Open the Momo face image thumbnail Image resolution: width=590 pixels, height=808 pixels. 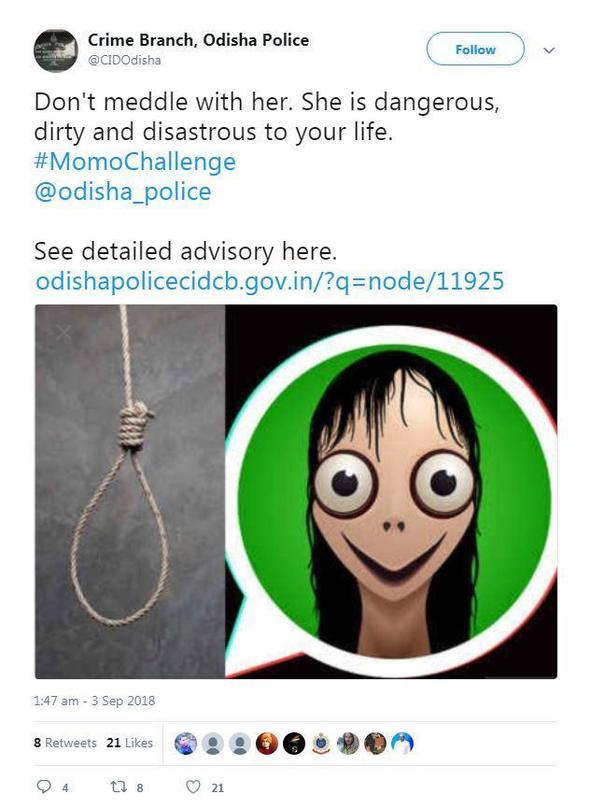pos(391,491)
